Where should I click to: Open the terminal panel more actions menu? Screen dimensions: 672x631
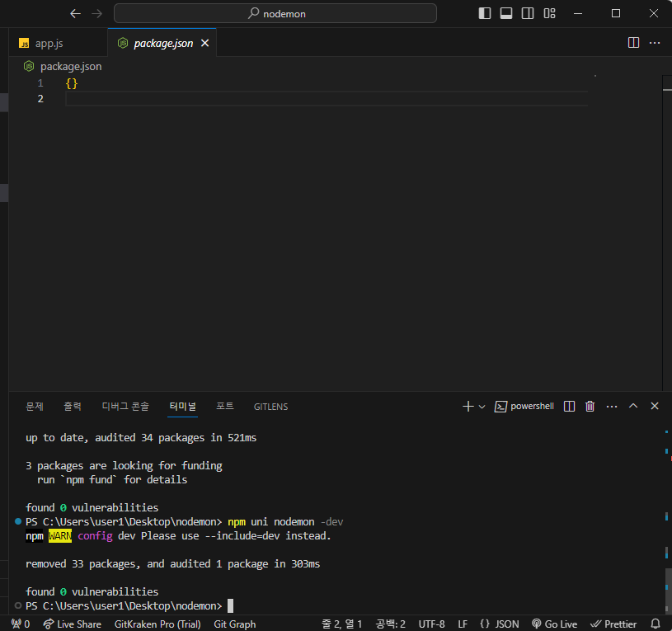612,407
